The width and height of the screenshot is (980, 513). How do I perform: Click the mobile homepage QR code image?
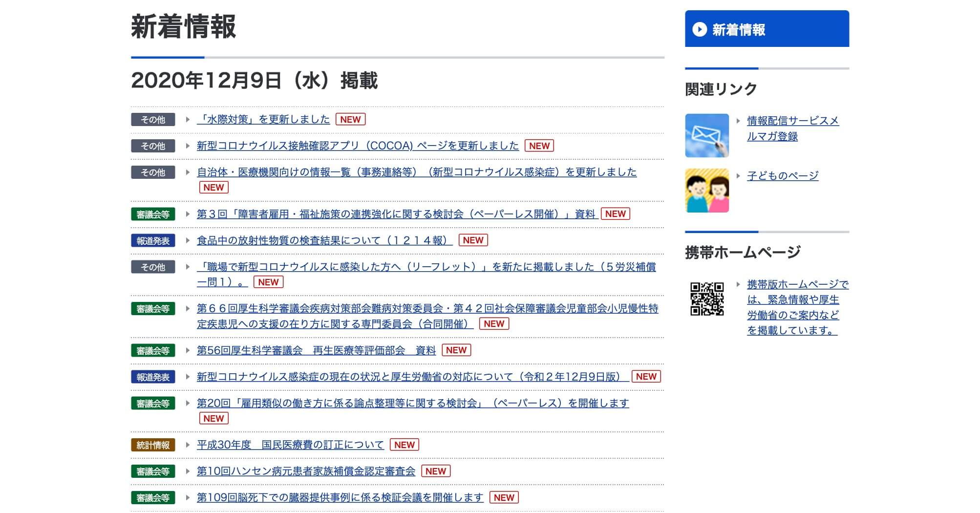(x=707, y=299)
